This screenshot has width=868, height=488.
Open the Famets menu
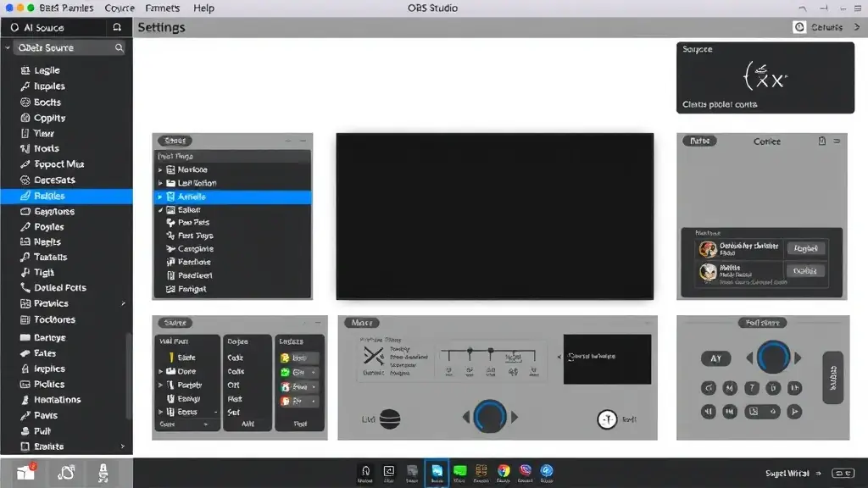point(162,8)
